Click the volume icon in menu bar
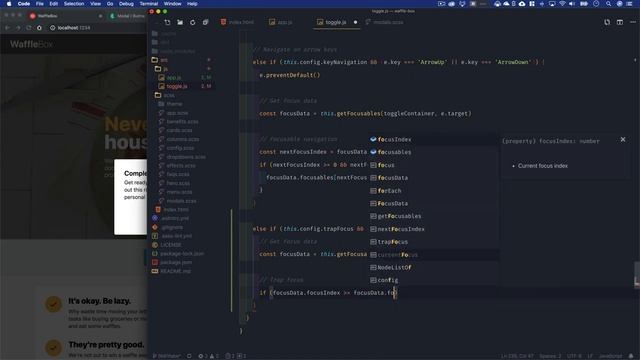 point(572,4)
